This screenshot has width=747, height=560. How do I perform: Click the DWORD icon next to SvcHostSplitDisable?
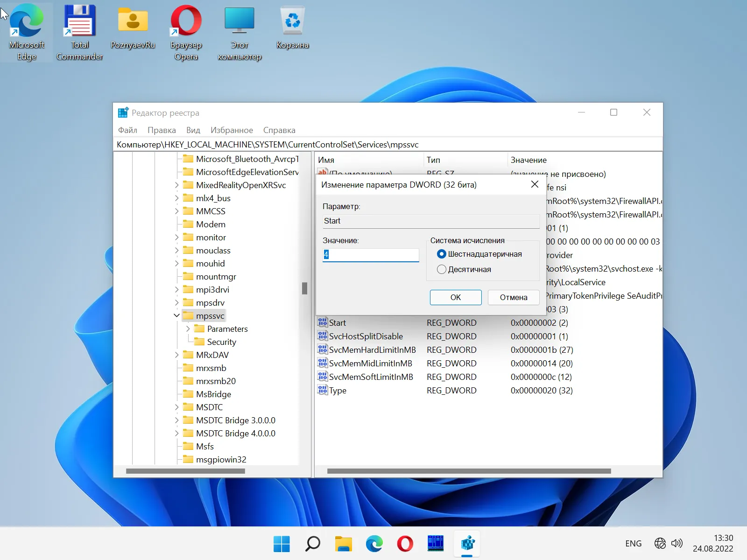[322, 336]
